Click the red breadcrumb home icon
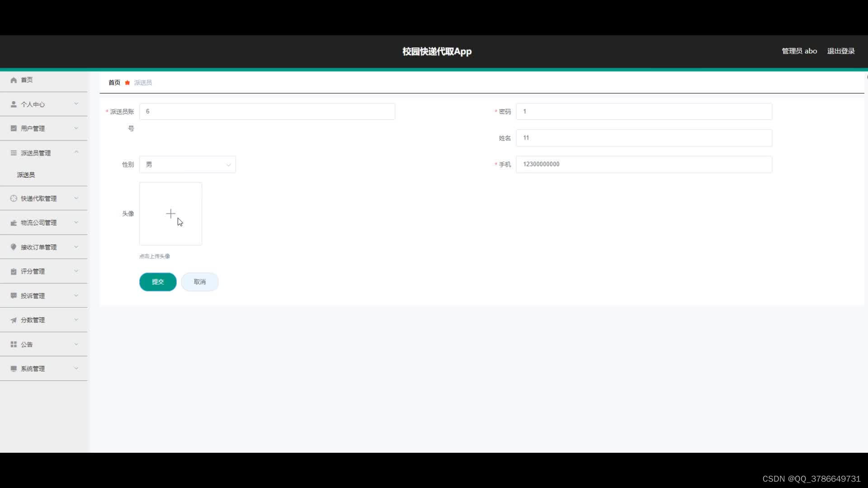The image size is (868, 488). (127, 83)
